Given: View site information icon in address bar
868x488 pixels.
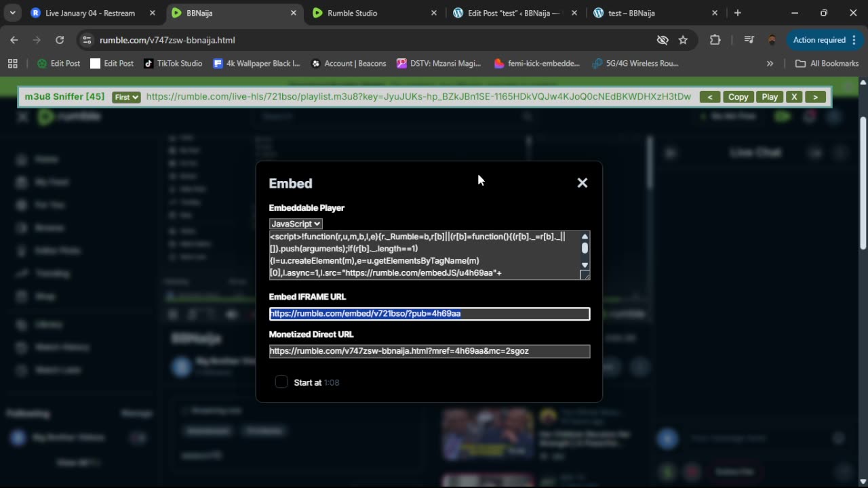Looking at the screenshot, I should pos(86,40).
